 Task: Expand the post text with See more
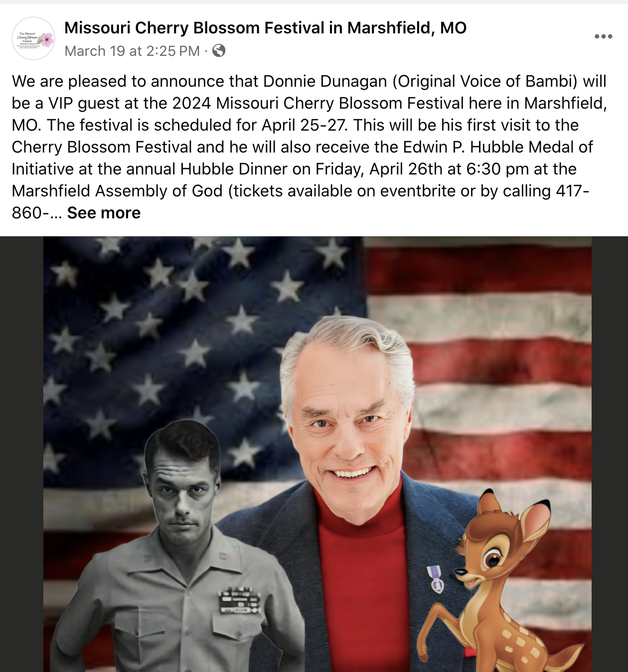tap(104, 213)
